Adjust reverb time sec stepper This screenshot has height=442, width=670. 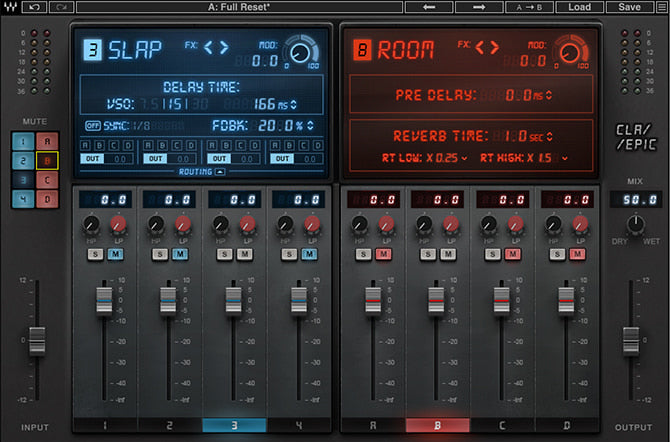(550, 136)
